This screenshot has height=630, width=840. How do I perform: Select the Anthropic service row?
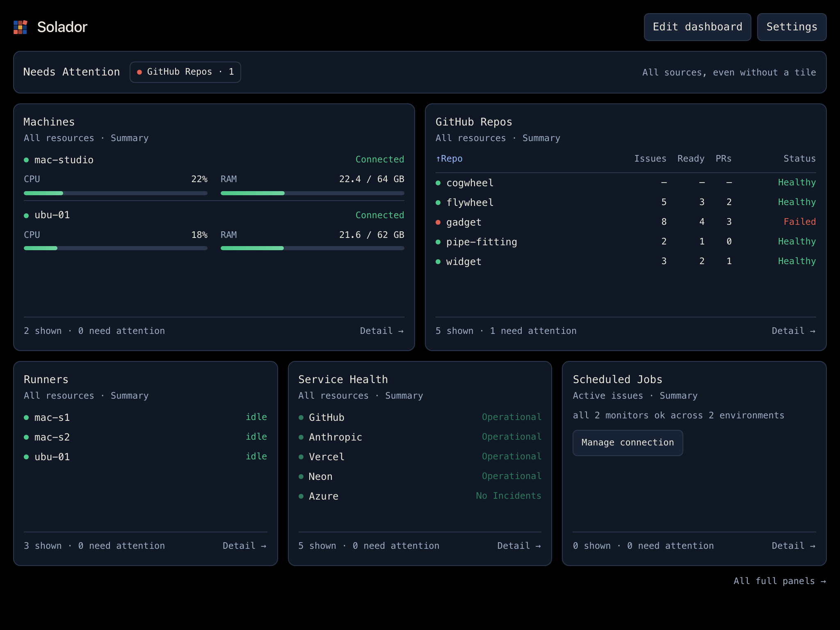tap(420, 437)
